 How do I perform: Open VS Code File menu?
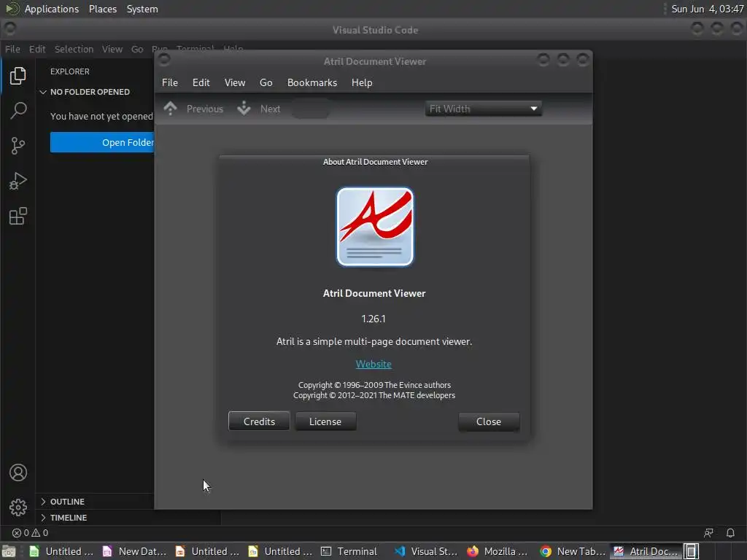(x=12, y=49)
